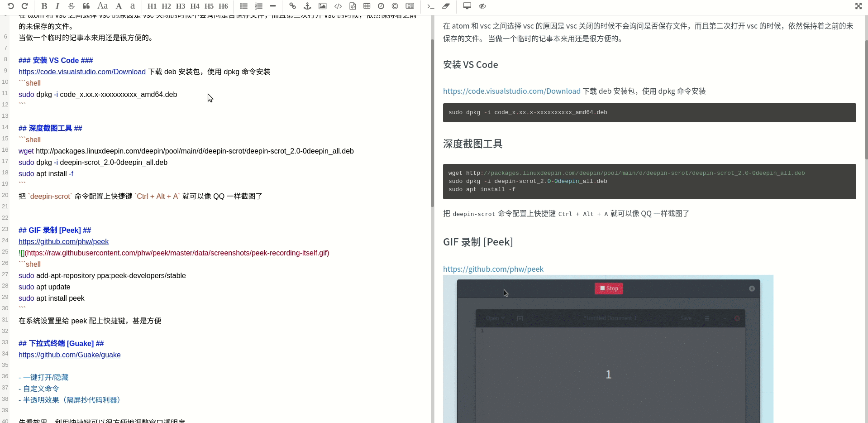Insert an H6 heading
This screenshot has height=423, width=868.
[x=224, y=6]
